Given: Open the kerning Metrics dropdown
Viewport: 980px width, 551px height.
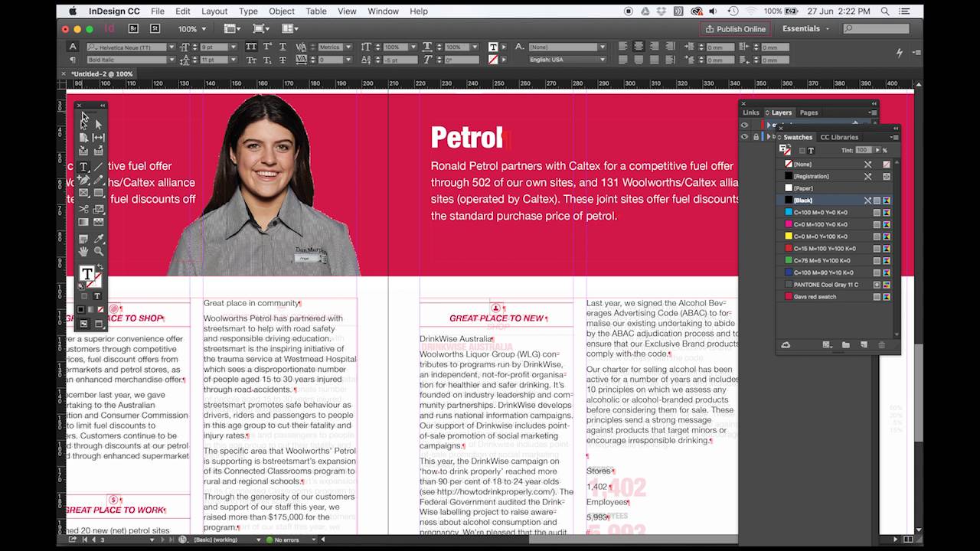Looking at the screenshot, I should [349, 47].
